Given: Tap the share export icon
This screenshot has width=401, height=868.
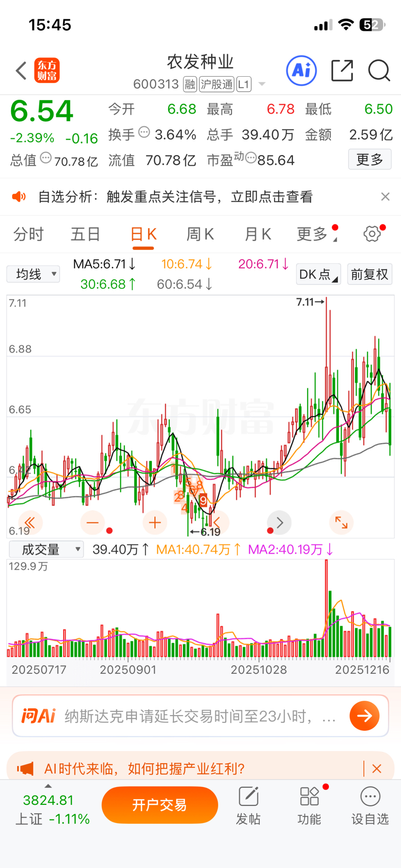Looking at the screenshot, I should click(x=342, y=70).
